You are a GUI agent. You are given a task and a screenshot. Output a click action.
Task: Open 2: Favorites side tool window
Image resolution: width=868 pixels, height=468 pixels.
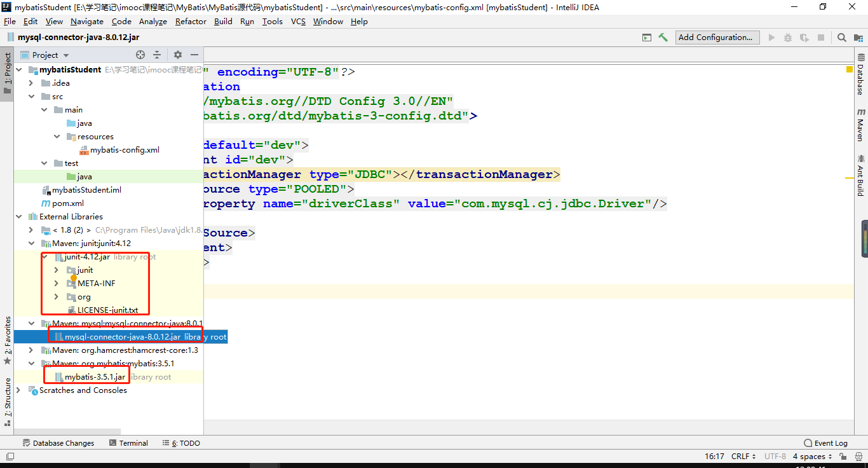(x=8, y=340)
